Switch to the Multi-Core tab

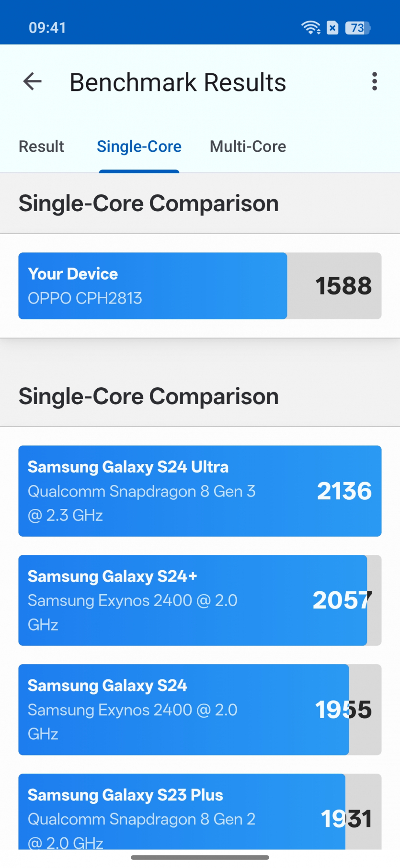click(248, 147)
